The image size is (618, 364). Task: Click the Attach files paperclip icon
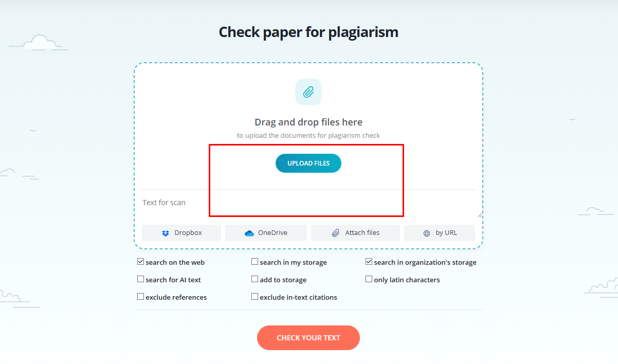click(336, 233)
